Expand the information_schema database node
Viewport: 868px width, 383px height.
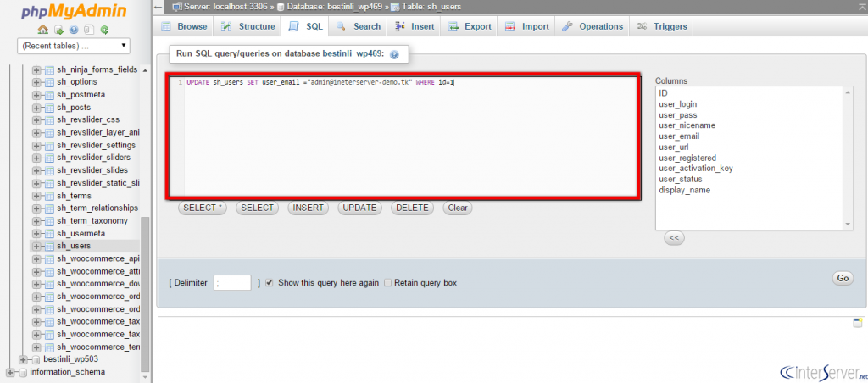pos(10,372)
